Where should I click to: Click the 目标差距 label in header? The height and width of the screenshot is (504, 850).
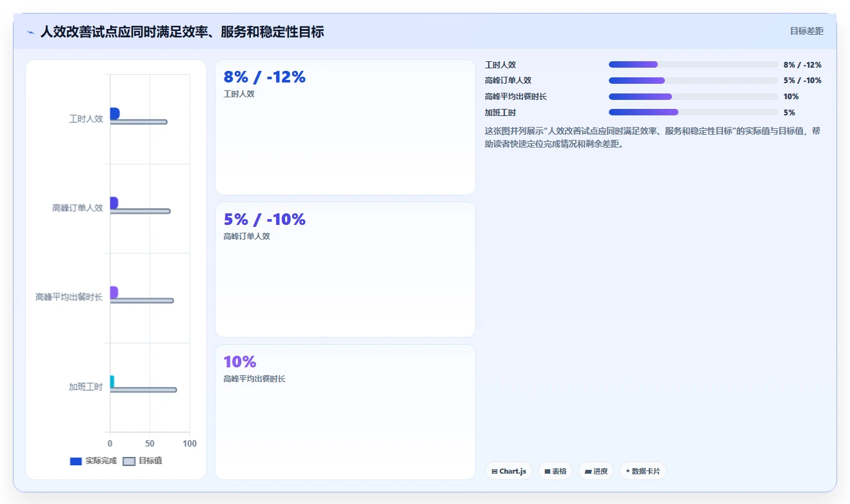(807, 31)
